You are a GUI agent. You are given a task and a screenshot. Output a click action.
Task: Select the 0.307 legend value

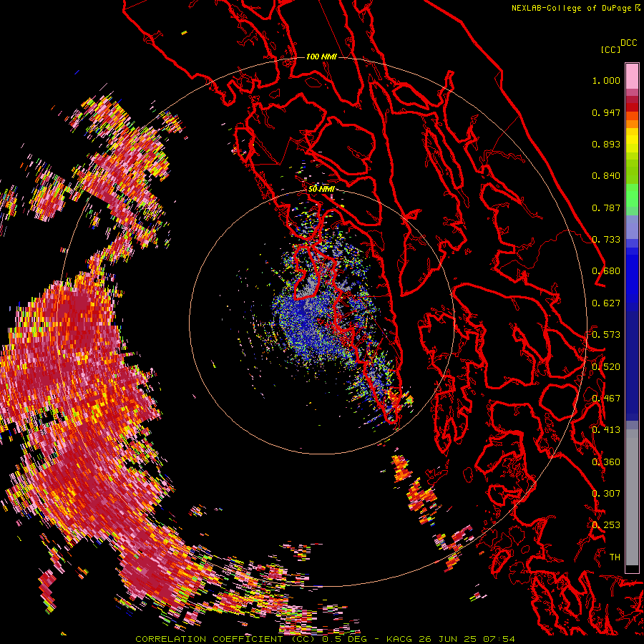(606, 494)
